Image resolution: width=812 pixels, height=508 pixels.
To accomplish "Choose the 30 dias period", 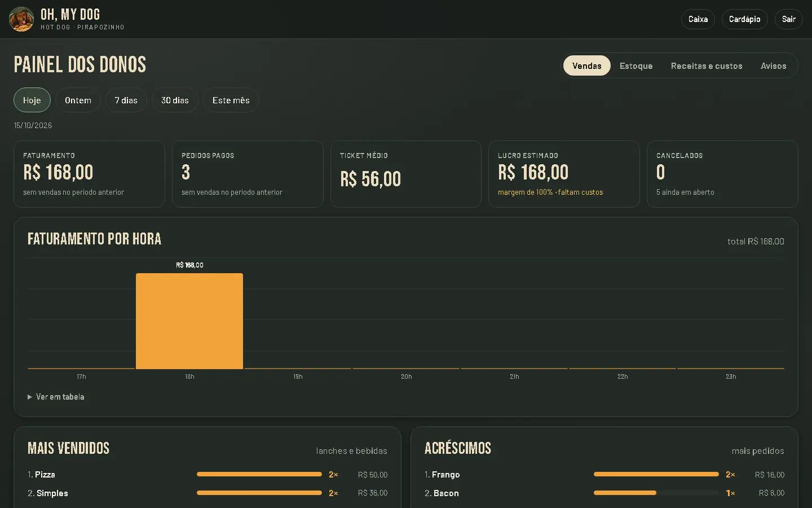I will (x=175, y=100).
